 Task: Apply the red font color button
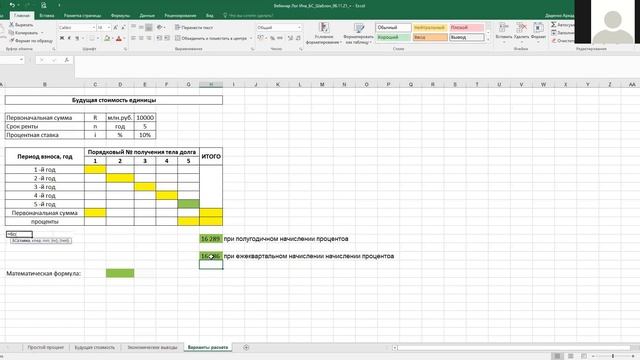(x=119, y=38)
